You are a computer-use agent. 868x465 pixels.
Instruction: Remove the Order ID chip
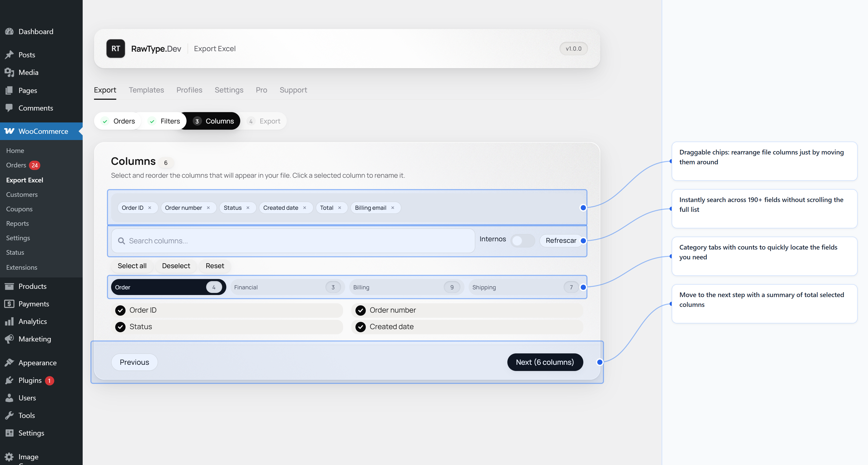click(150, 207)
